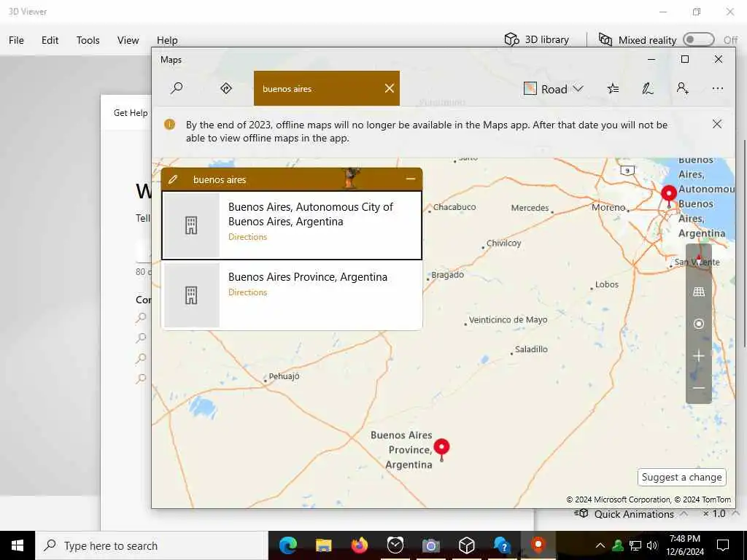Click Saladillo label on map
747x560 pixels.
click(x=531, y=349)
